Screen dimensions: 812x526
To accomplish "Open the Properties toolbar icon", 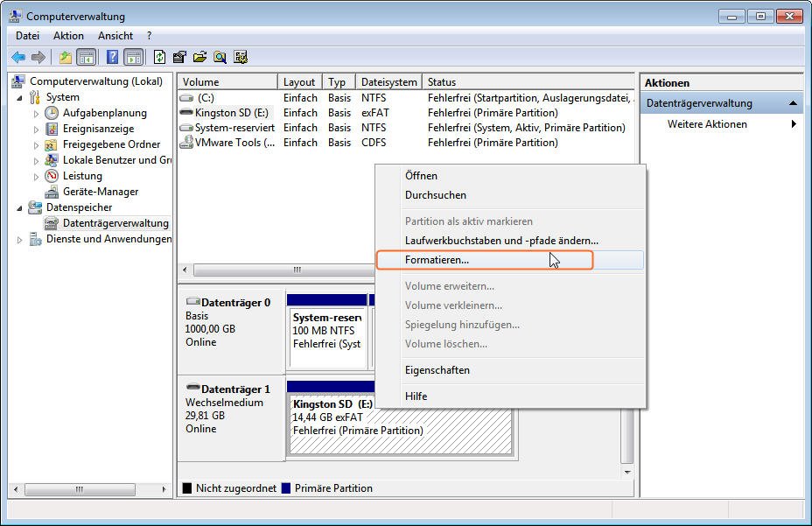I will click(x=179, y=57).
